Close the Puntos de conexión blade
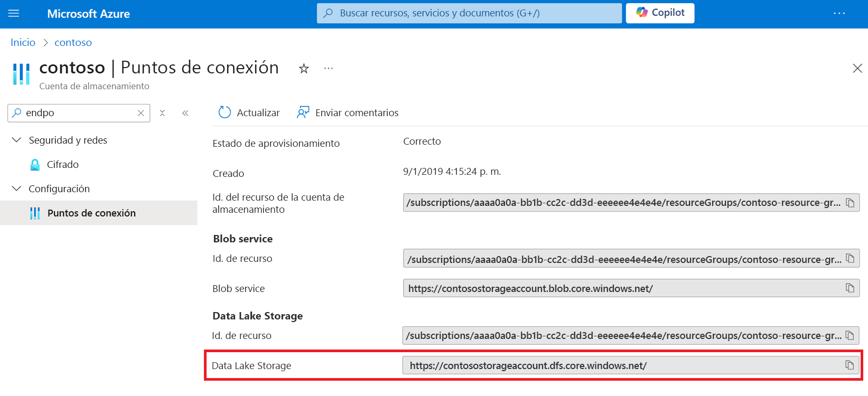Image resolution: width=868 pixels, height=396 pixels. pyautogui.click(x=857, y=68)
